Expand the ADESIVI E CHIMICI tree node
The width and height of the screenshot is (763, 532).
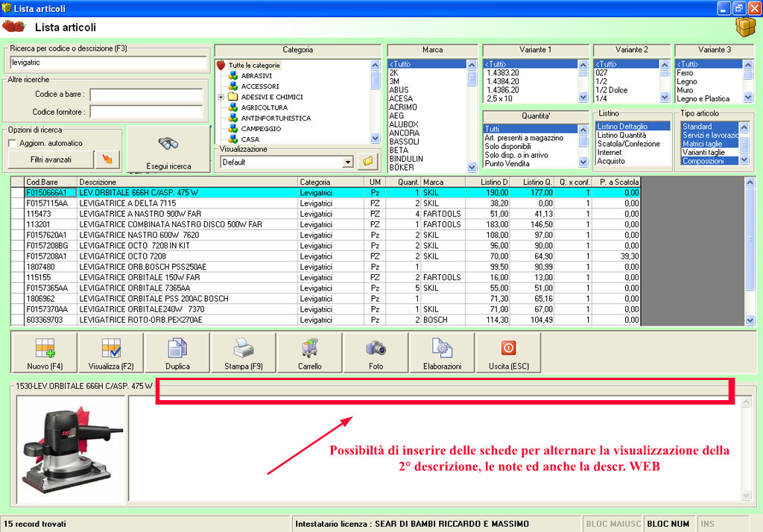point(221,98)
